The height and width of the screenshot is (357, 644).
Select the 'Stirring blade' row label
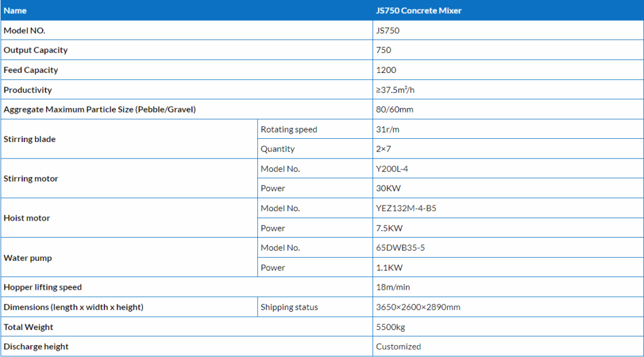pos(30,139)
